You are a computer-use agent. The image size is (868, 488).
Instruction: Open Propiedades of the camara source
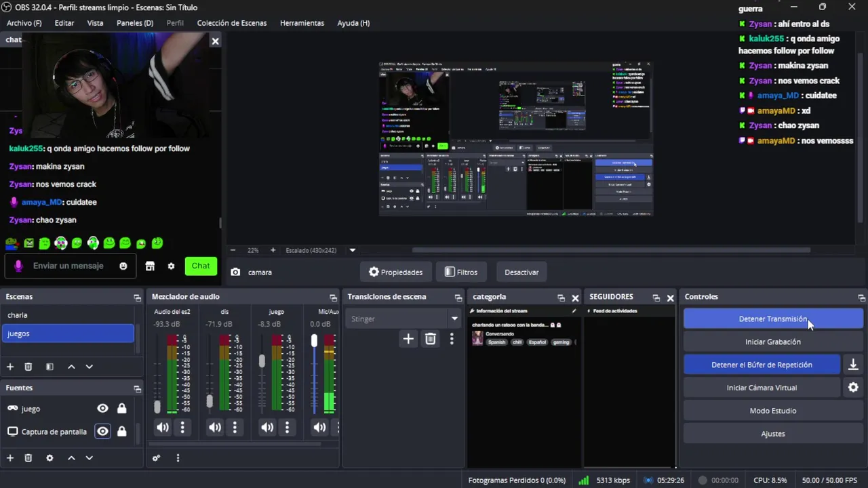[x=395, y=272]
